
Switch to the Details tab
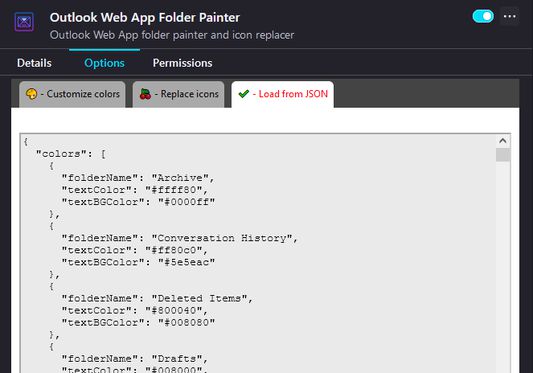click(x=34, y=63)
